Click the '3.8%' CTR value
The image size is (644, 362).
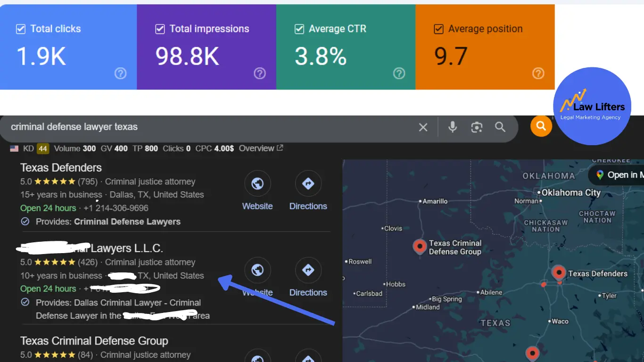[321, 56]
